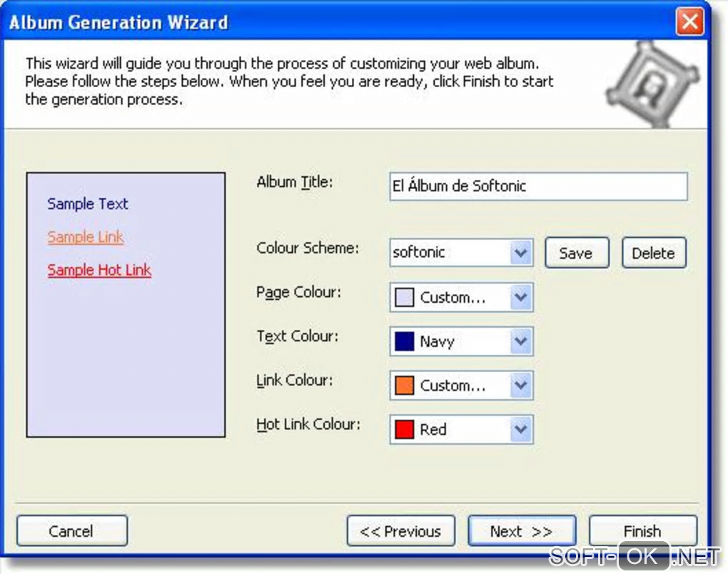Click the Colour Scheme label
The height and width of the screenshot is (574, 728).
308,248
